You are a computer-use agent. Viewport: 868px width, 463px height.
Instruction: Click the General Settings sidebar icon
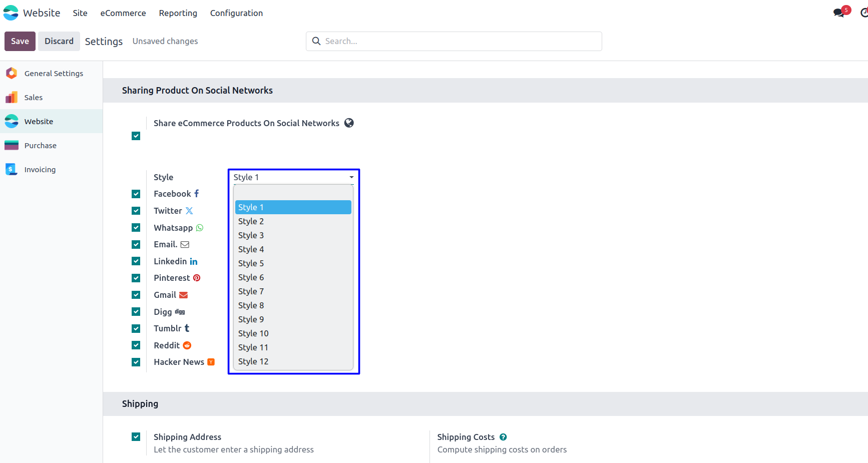[x=12, y=74]
